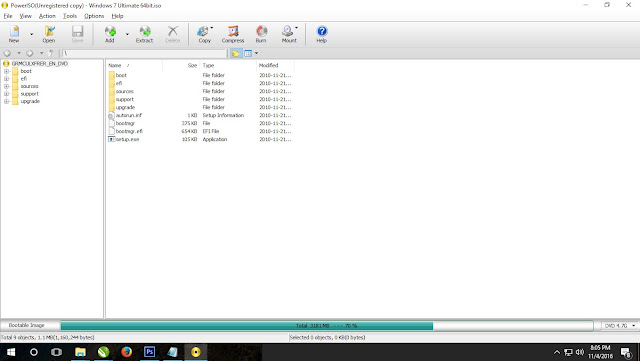This screenshot has height=361, width=640.
Task: Open the dropdown arrow next to New
Action: [31, 34]
